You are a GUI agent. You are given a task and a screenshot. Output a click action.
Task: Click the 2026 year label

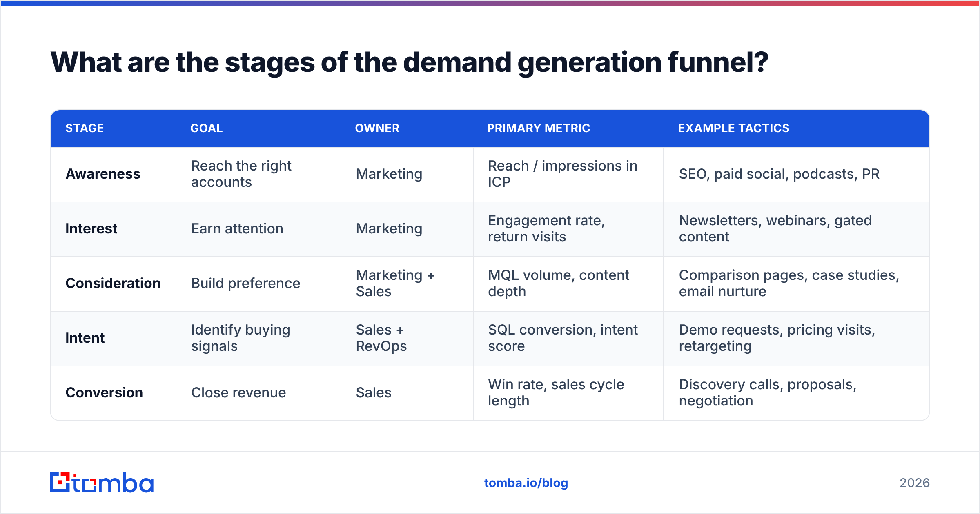(x=915, y=483)
